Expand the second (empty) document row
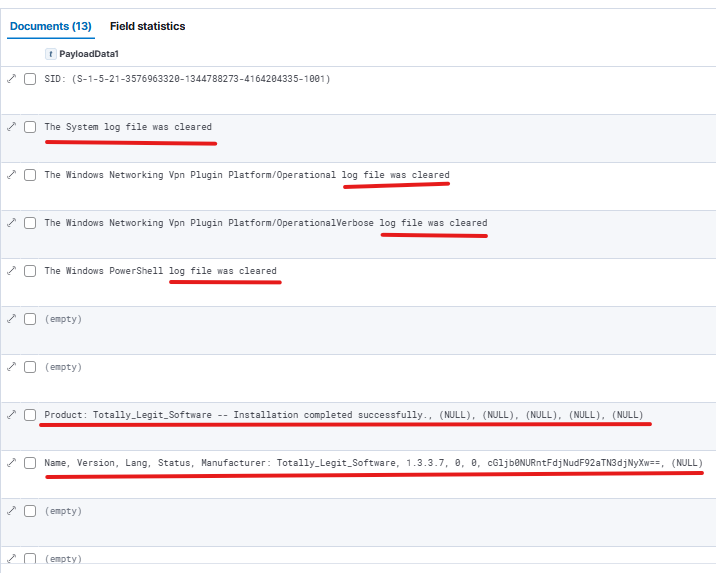Viewport: 716px width, 573px height. pyautogui.click(x=11, y=367)
